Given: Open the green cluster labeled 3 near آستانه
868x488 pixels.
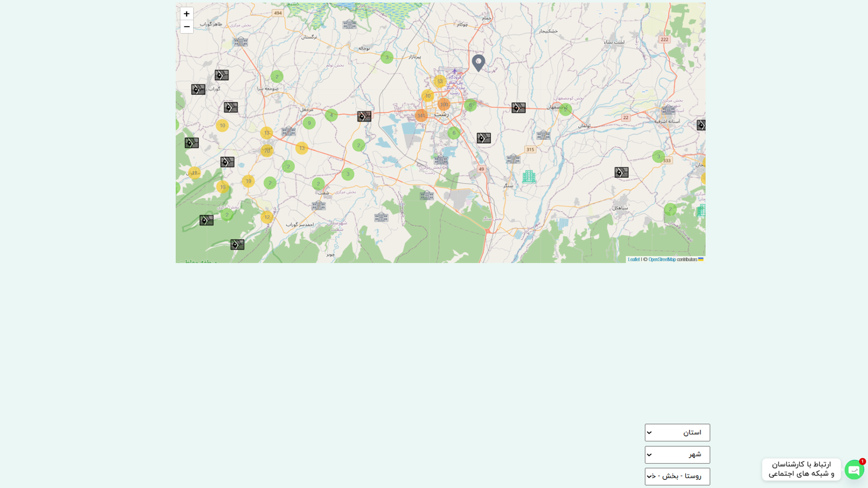Looking at the screenshot, I should (x=659, y=156).
